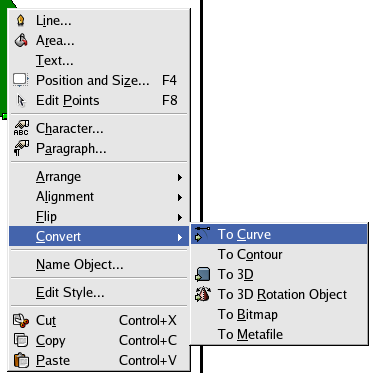Expand the Arrange submenu arrow

180,177
